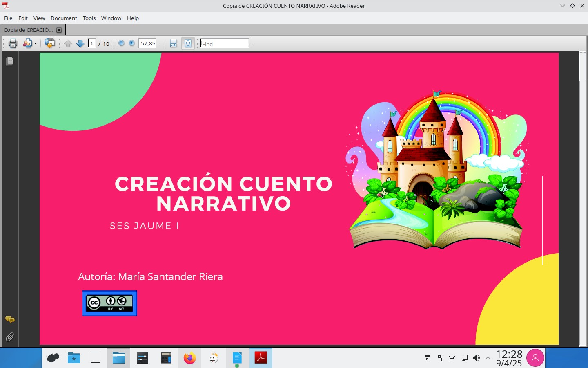Click the page number input field
This screenshot has height=368, width=588.
click(x=92, y=43)
